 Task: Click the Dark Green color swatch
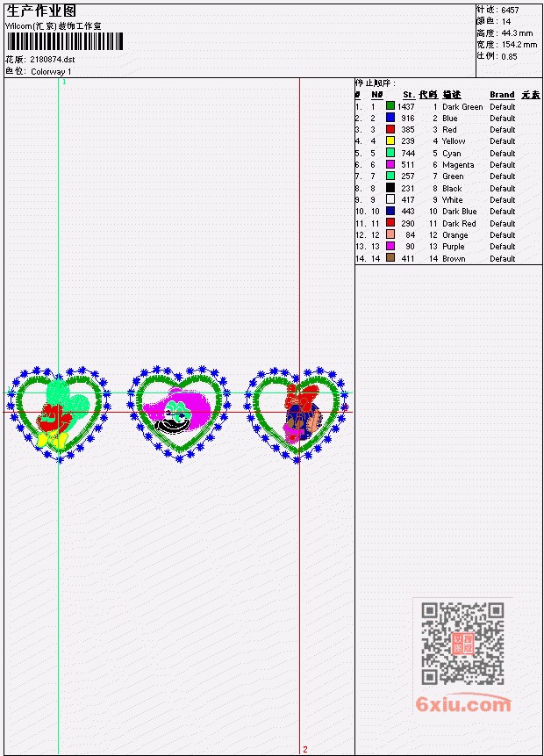point(390,106)
